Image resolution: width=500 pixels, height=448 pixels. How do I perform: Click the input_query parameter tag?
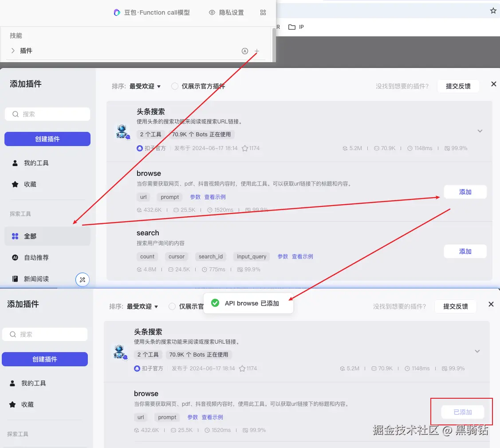[251, 256]
